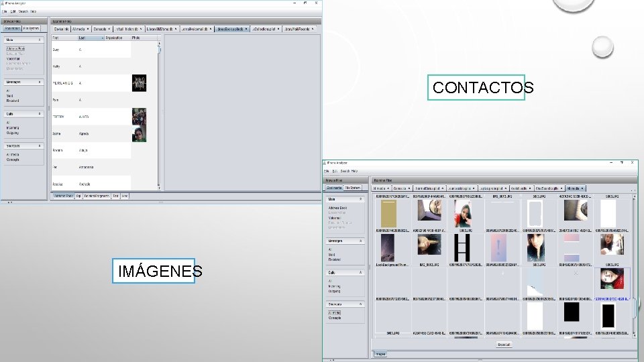The width and height of the screenshot is (644, 362).
Task: Open Voicemail link in contacts window sidebar
Action: click(x=13, y=59)
